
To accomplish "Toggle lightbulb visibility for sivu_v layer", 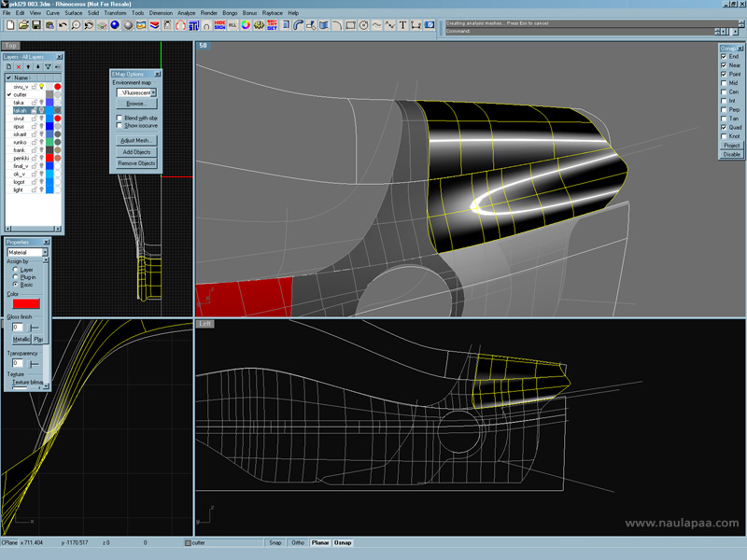I will pyautogui.click(x=42, y=86).
